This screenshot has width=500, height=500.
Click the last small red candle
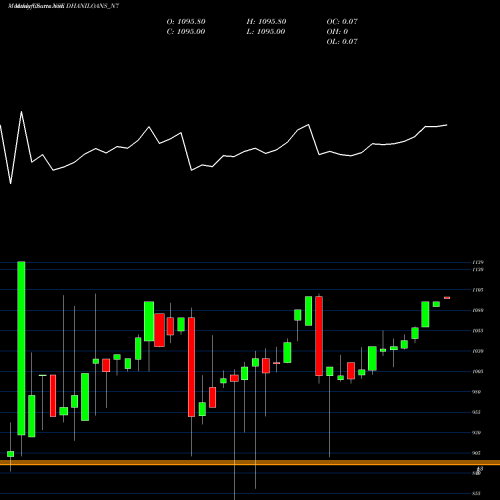[x=447, y=298]
